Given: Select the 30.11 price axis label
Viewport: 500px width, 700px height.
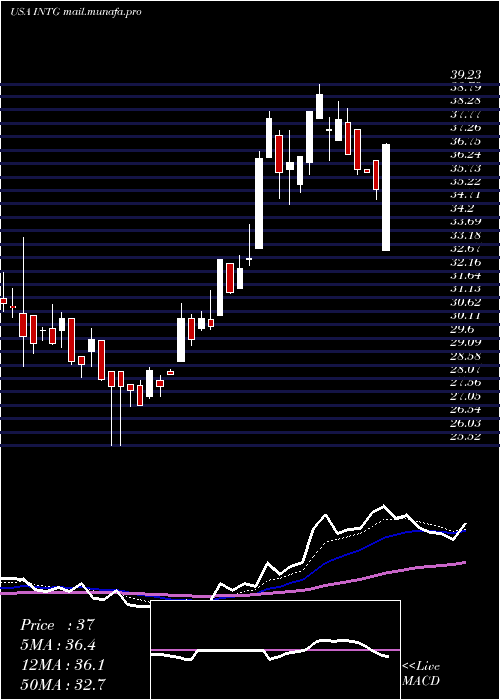Looking at the screenshot, I should tap(465, 316).
